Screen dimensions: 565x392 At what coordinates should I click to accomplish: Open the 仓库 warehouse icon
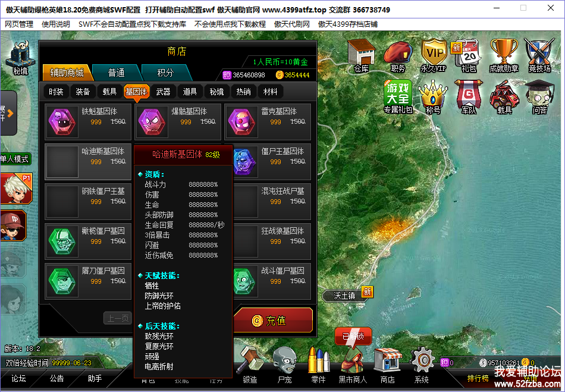[x=361, y=56]
